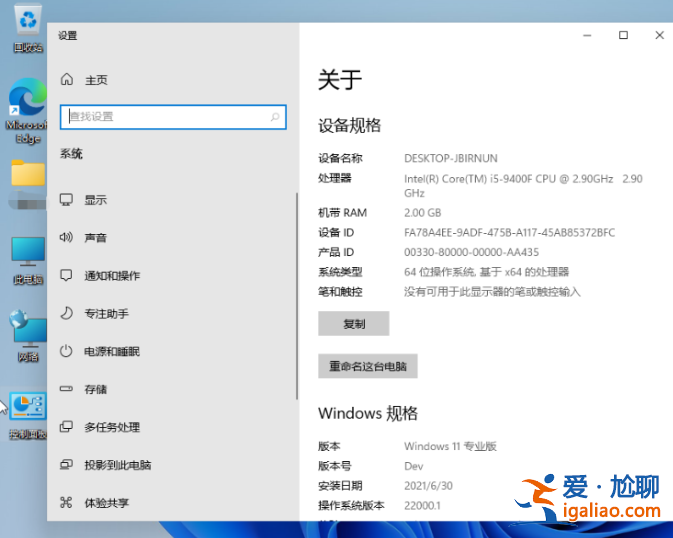Click the edition value Windows 11 专业版

450,446
